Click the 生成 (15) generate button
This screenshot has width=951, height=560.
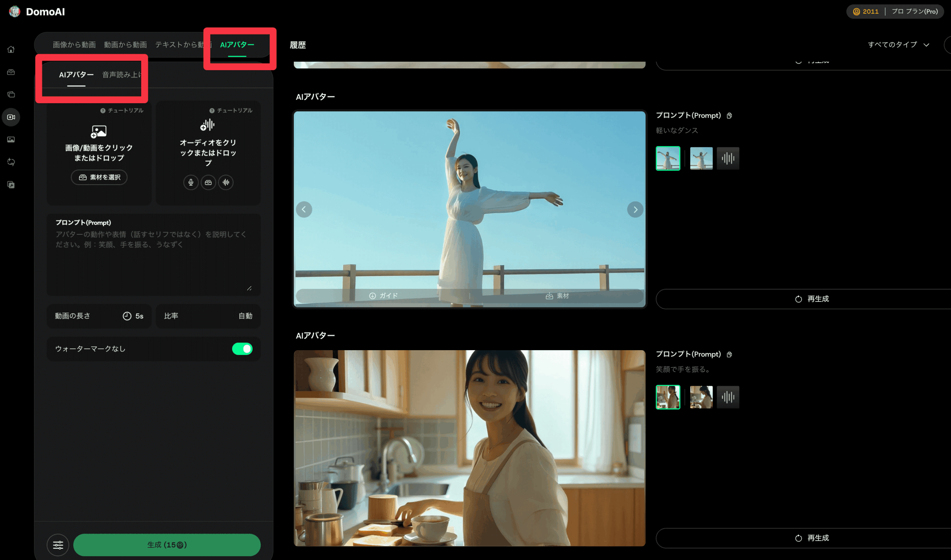(x=167, y=544)
